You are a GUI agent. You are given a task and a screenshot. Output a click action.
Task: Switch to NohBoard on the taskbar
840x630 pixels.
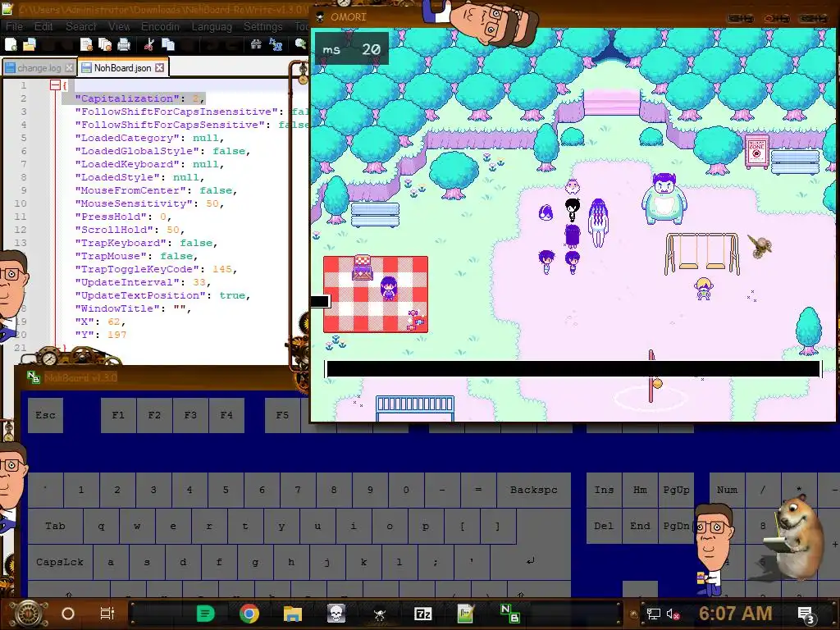click(509, 614)
